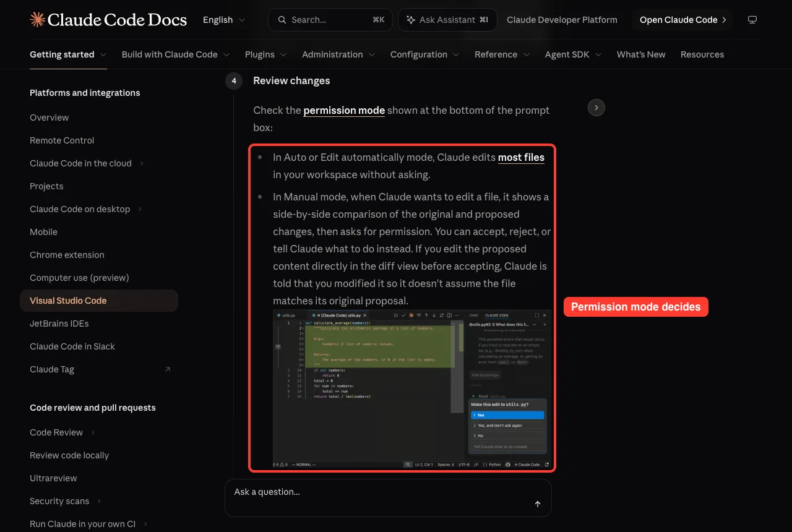The height and width of the screenshot is (532, 792).
Task: Expand the Agent SDK navigation dropdown
Action: (574, 54)
